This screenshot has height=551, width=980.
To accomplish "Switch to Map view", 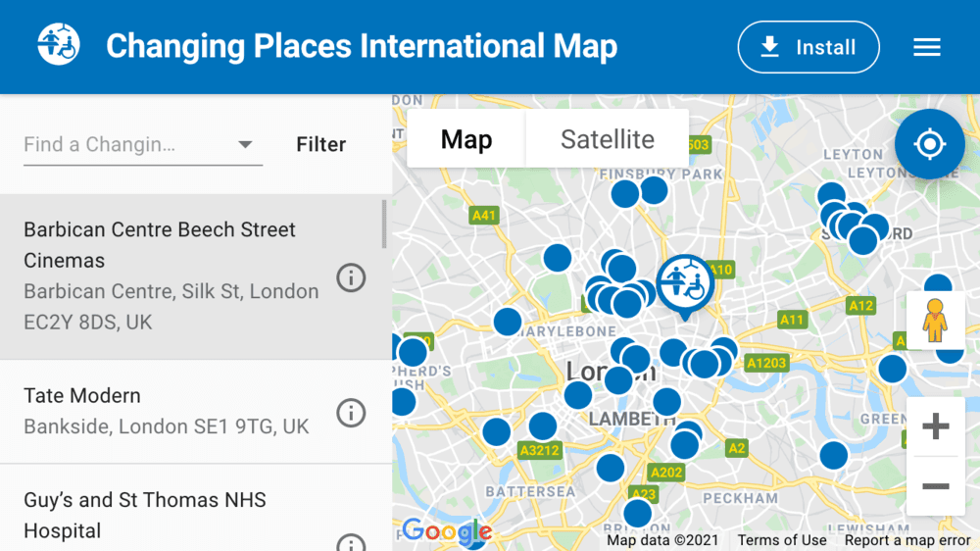I will coord(466,139).
